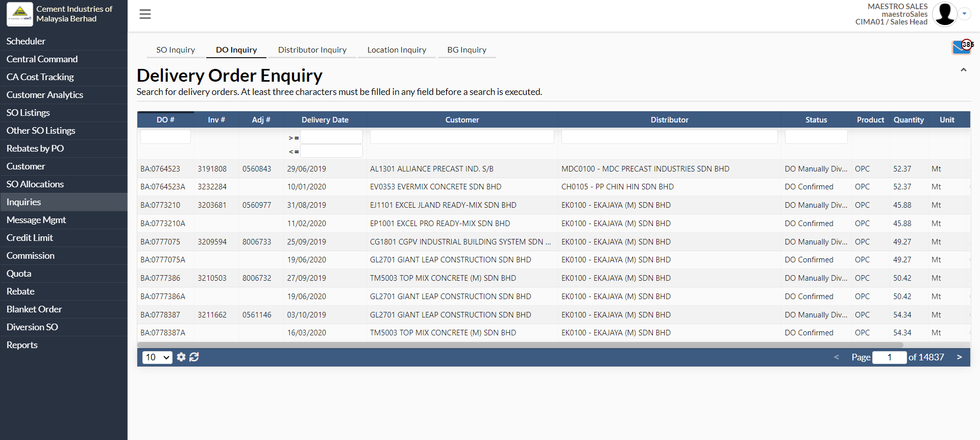The image size is (980, 440).
Task: Click the Status filter field
Action: [816, 137]
